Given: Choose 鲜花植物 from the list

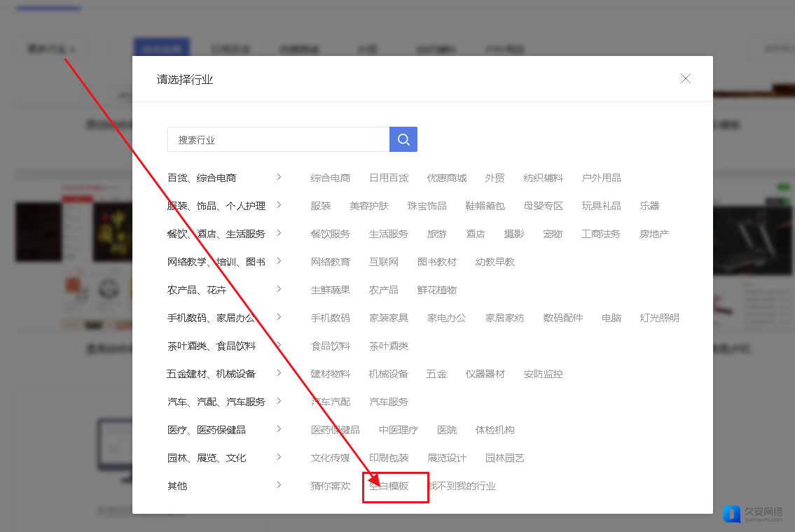Looking at the screenshot, I should 437,290.
